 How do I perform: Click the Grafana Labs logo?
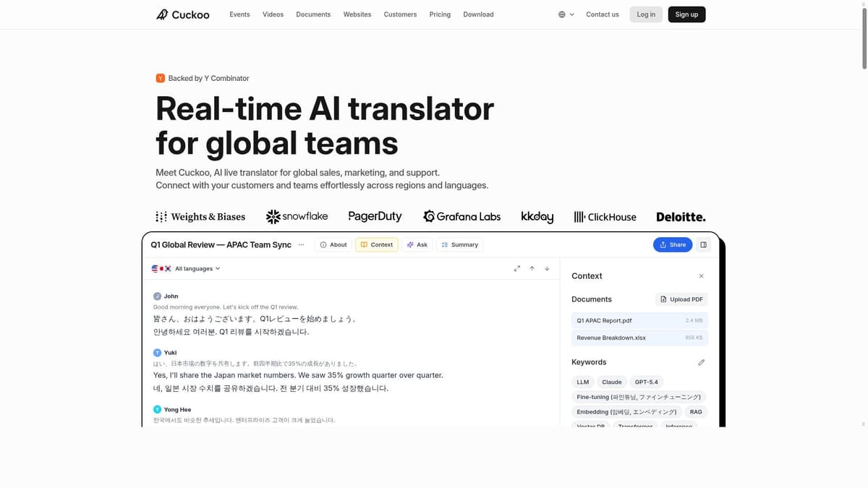(x=461, y=216)
